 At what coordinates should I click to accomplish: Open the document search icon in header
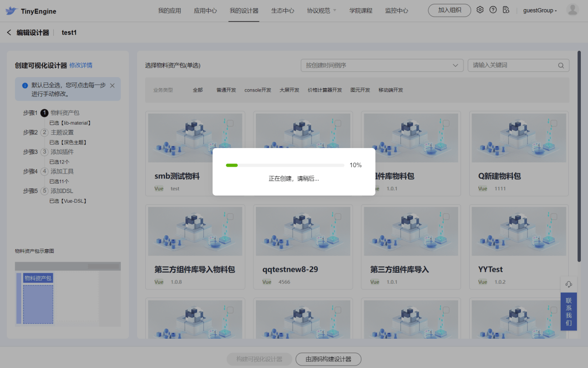click(506, 10)
